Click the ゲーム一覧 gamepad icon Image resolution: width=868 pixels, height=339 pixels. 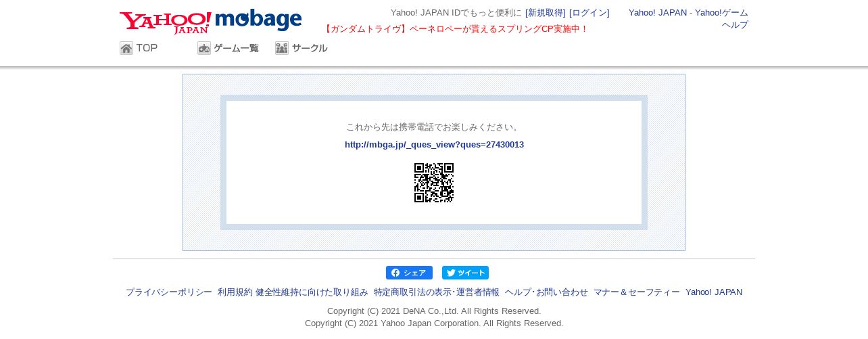coord(204,48)
